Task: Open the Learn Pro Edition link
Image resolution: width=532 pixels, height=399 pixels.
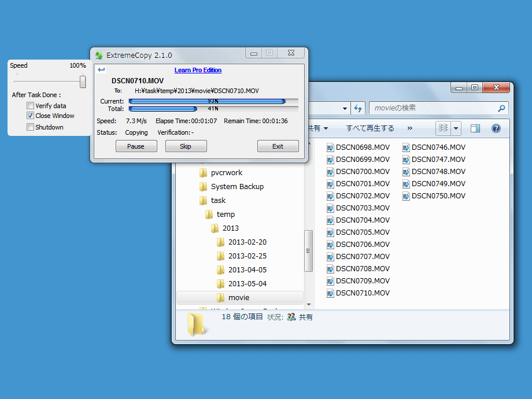Action: [198, 70]
